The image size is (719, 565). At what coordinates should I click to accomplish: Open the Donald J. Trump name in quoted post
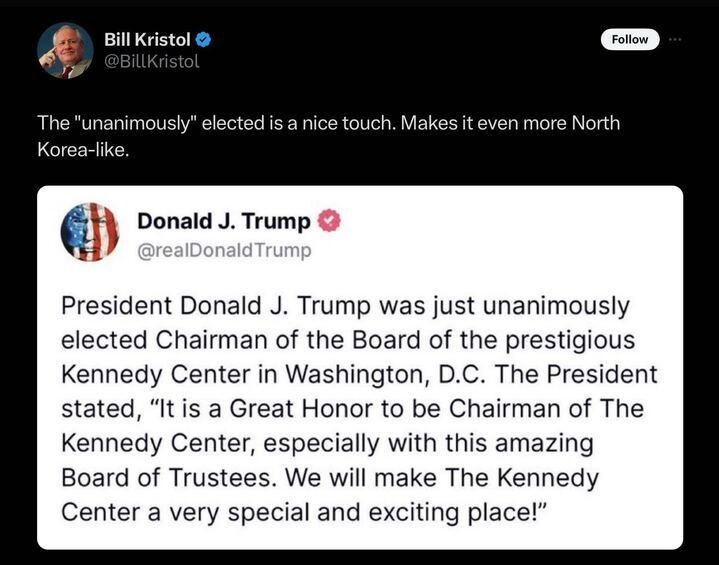[x=223, y=220]
